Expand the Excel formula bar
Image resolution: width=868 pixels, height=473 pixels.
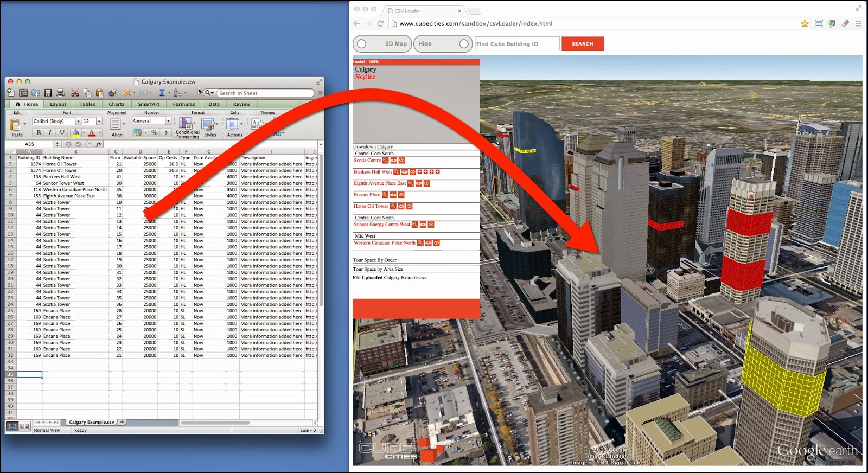(x=321, y=144)
